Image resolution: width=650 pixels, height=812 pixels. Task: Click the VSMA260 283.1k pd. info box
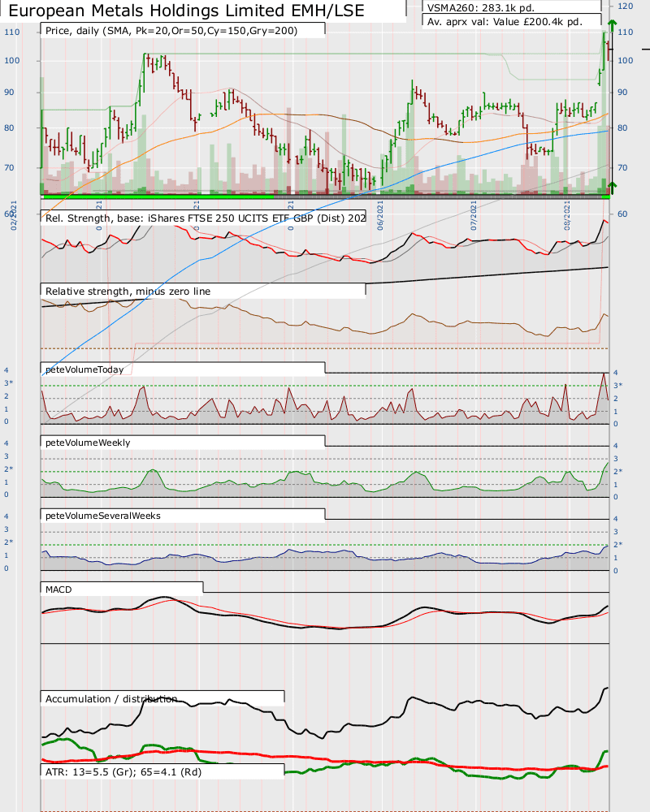[x=512, y=6]
